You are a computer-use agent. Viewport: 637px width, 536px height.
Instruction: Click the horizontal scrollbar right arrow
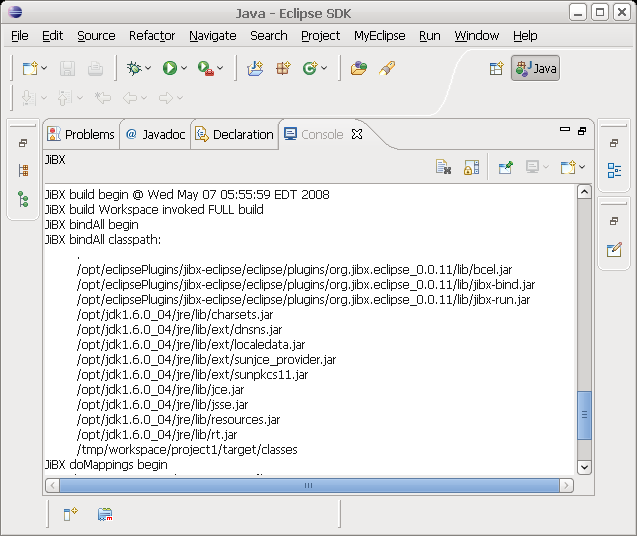click(566, 486)
